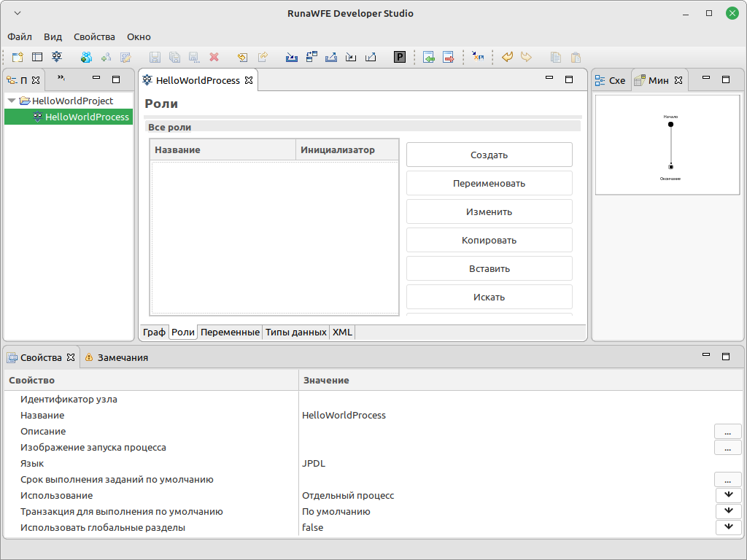Viewport: 747px width, 560px height.
Task: Click the copy pages toolbar icon
Action: click(555, 57)
